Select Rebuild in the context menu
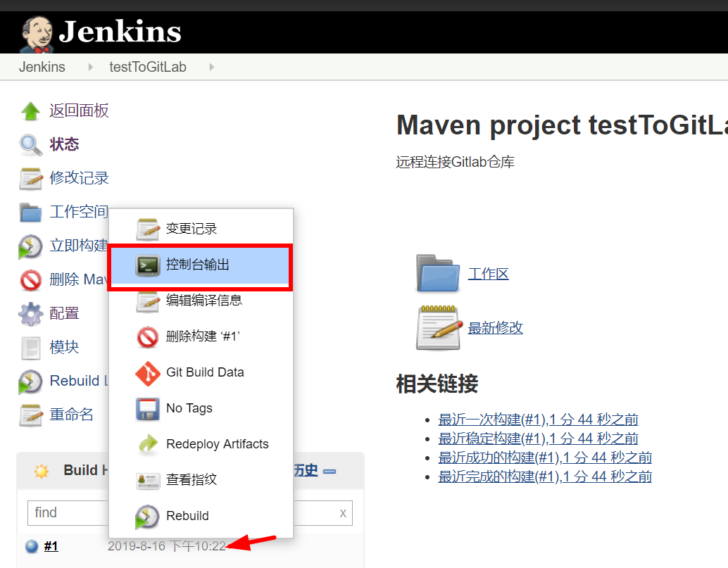The image size is (728, 568). (201, 516)
